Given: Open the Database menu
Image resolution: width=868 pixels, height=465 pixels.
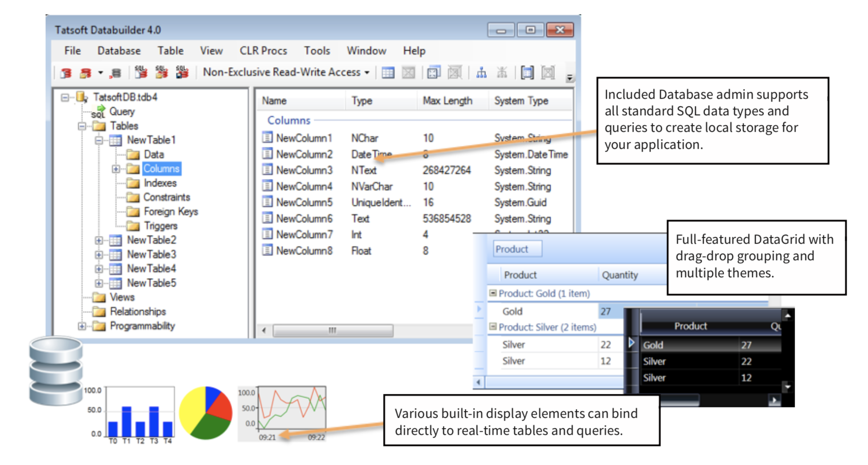Looking at the screenshot, I should [119, 51].
